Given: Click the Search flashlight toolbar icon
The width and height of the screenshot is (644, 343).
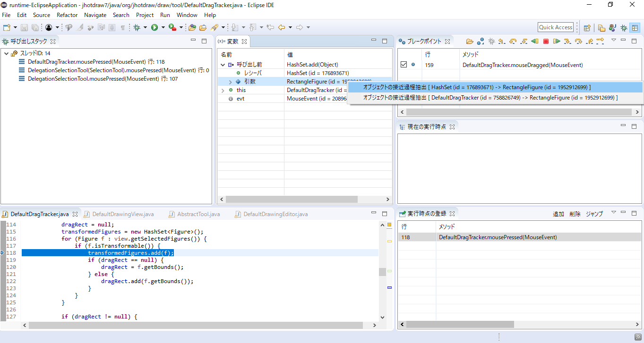Looking at the screenshot, I should [x=214, y=27].
